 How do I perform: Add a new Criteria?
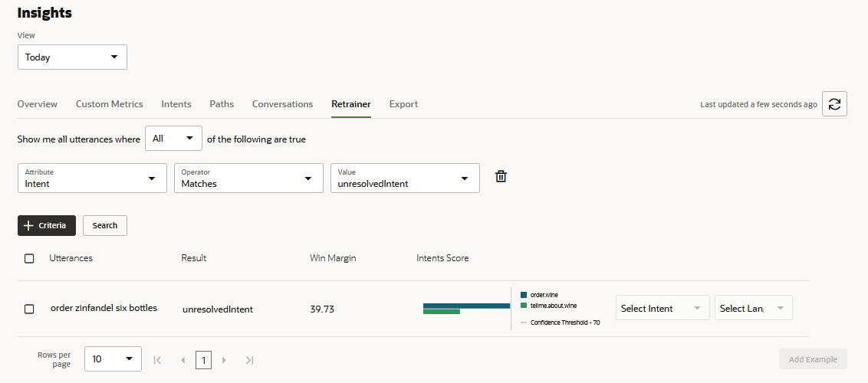47,225
